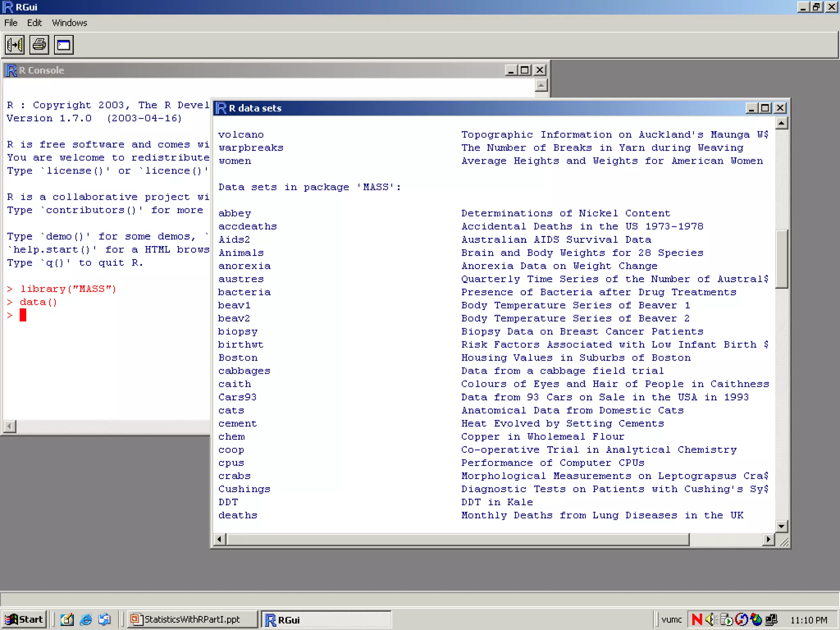Screen dimensions: 840x630
Task: Click the 'cpus' dataset entry
Action: click(x=231, y=463)
